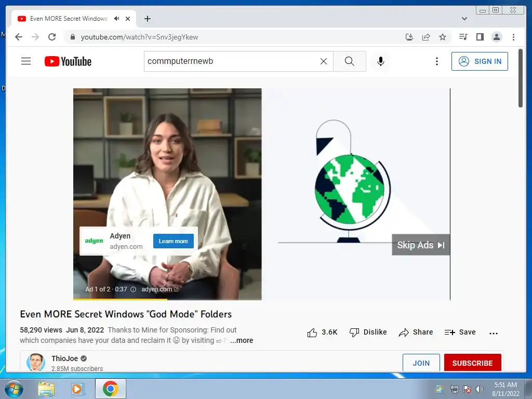The width and height of the screenshot is (532, 399).
Task: Install app icon in address bar
Action: click(409, 37)
